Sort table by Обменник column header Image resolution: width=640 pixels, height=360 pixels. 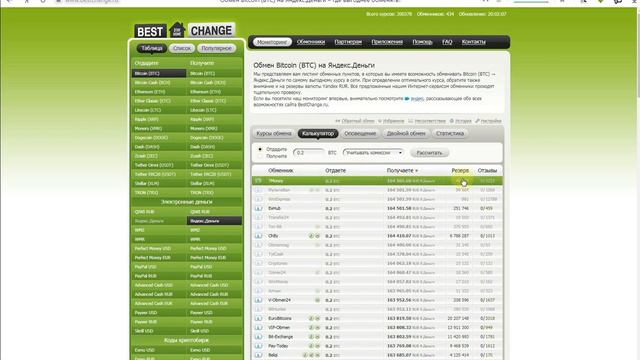point(281,170)
